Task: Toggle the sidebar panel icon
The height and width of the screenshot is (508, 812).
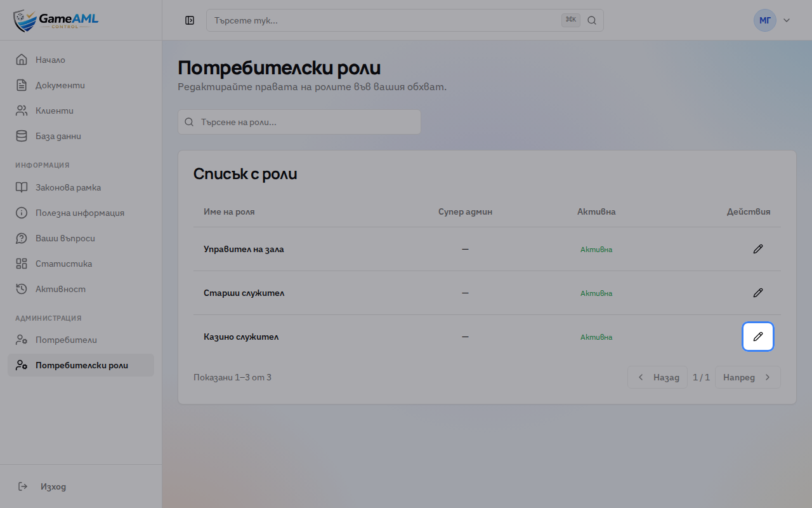Action: 190,20
